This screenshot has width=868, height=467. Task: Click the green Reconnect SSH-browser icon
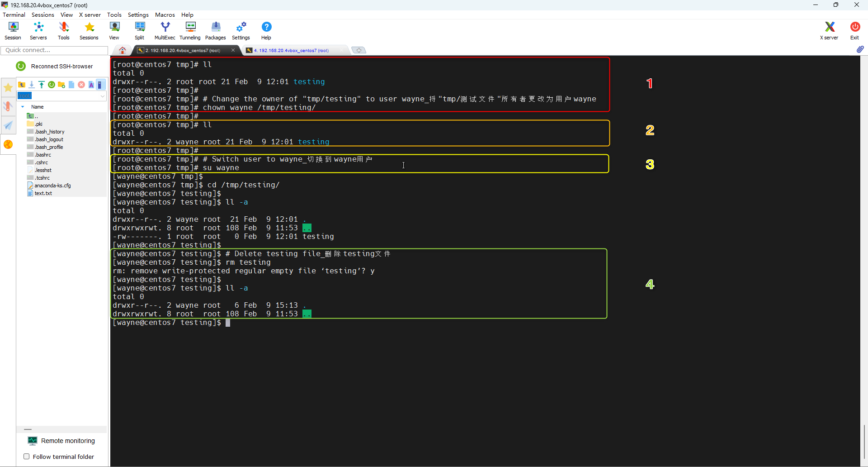[21, 66]
